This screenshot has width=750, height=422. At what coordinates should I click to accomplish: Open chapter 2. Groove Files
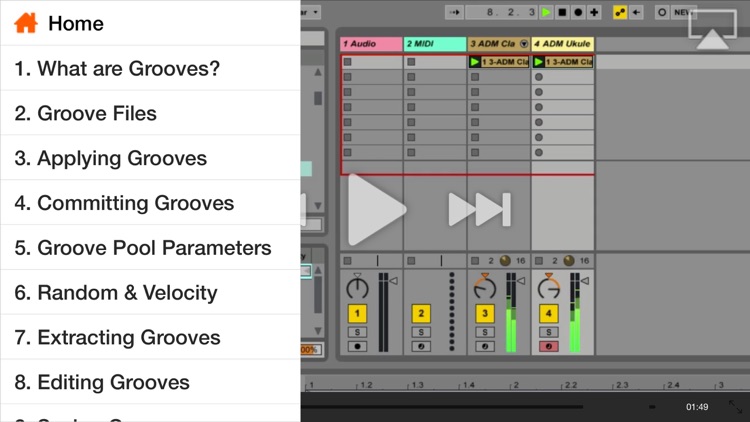click(150, 113)
